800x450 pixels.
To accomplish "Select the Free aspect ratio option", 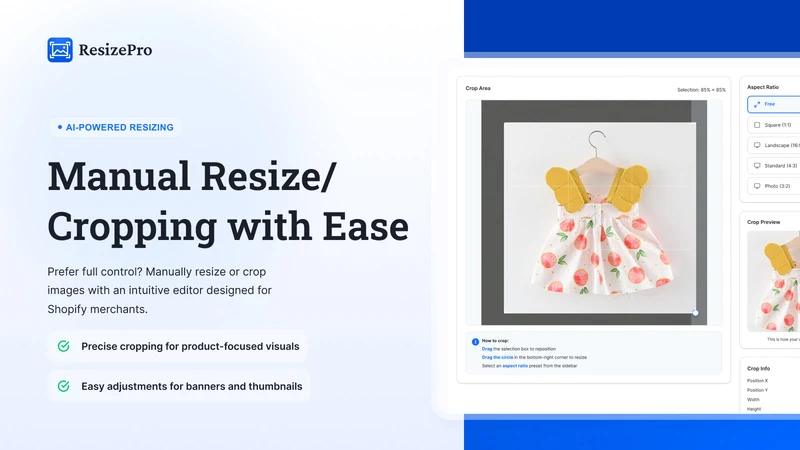I will pyautogui.click(x=773, y=104).
